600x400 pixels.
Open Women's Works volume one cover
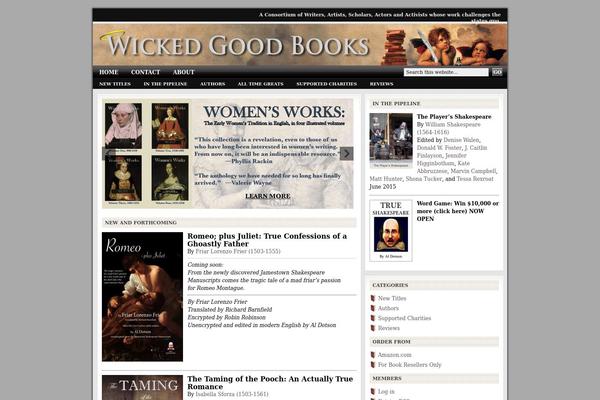click(x=123, y=126)
